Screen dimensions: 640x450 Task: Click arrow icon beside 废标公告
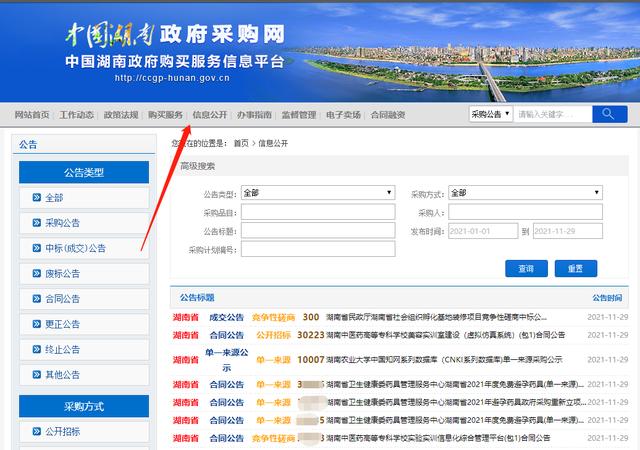pyautogui.click(x=37, y=274)
